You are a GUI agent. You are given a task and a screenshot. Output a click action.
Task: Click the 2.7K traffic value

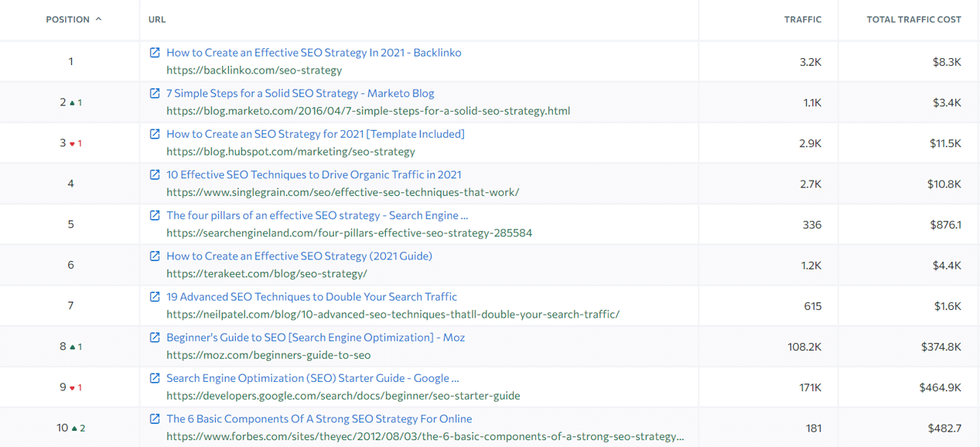(x=811, y=184)
